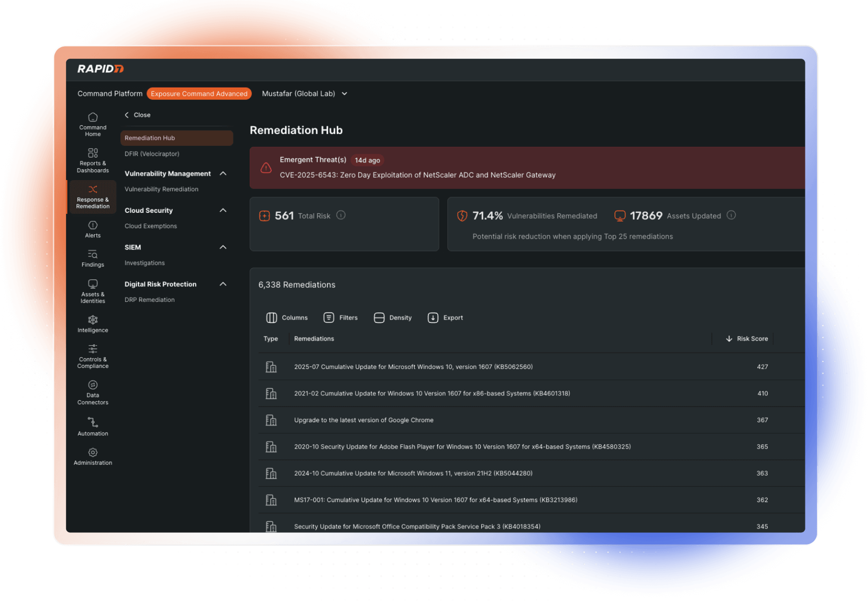Collapse the Vulnerability Management section
868x615 pixels.
coord(223,174)
